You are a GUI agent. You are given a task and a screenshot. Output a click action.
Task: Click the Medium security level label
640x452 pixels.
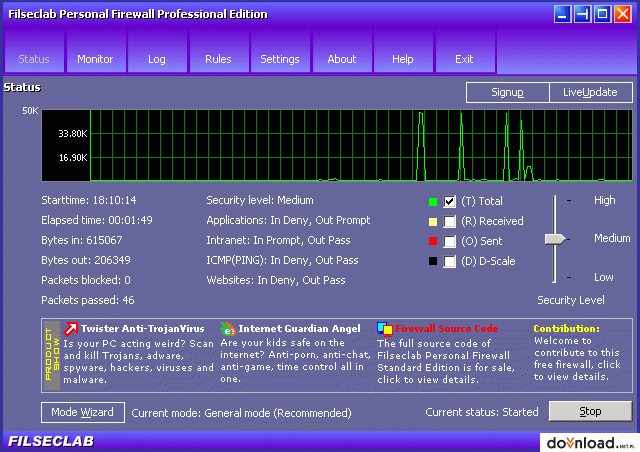pyautogui.click(x=612, y=238)
